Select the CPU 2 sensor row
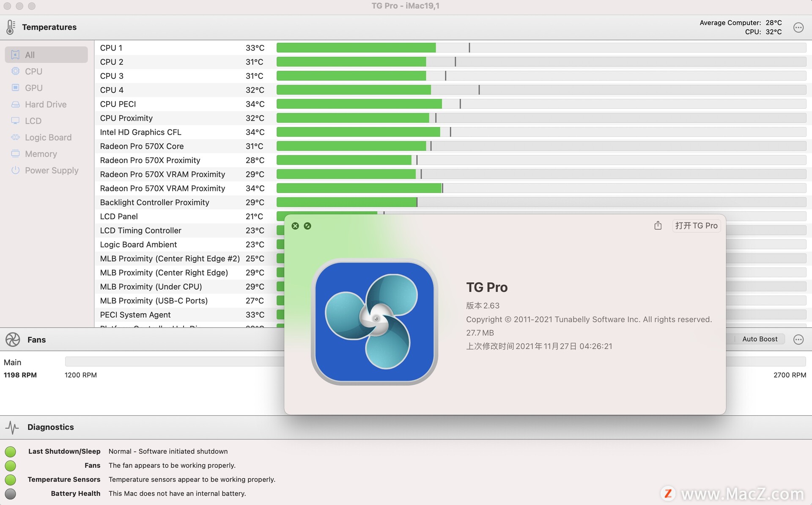 pyautogui.click(x=453, y=62)
